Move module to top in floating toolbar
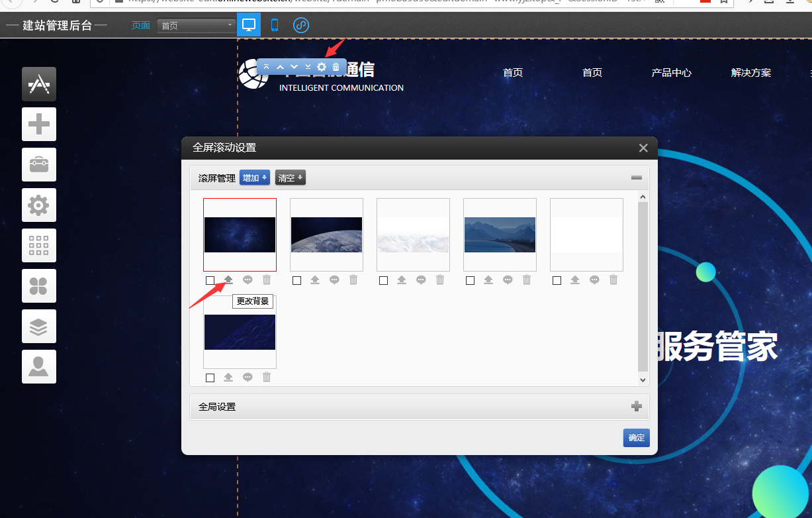The width and height of the screenshot is (812, 518). (267, 67)
